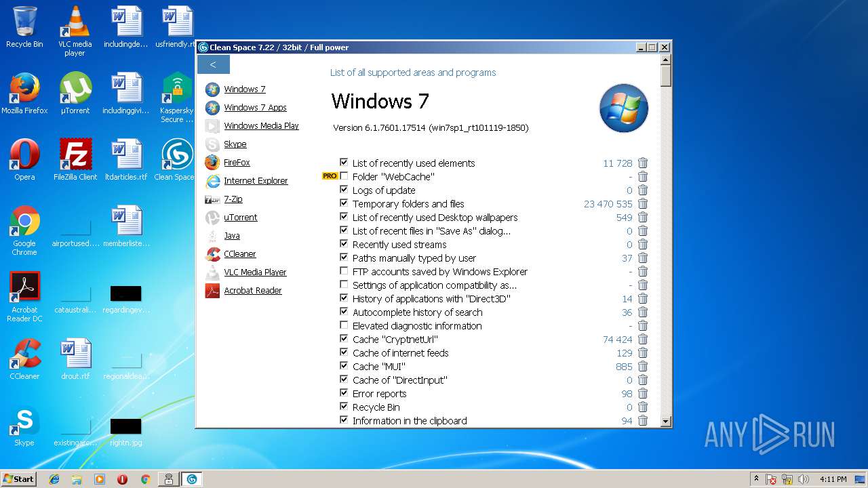The image size is (868, 488).
Task: Click Internet Explorer taskbar icon
Action: pyautogui.click(x=54, y=479)
